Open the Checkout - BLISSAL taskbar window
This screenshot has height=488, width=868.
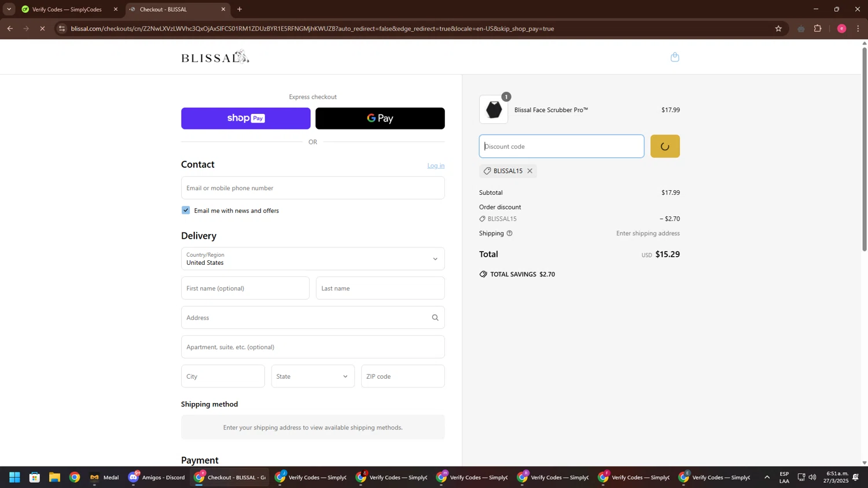click(230, 478)
